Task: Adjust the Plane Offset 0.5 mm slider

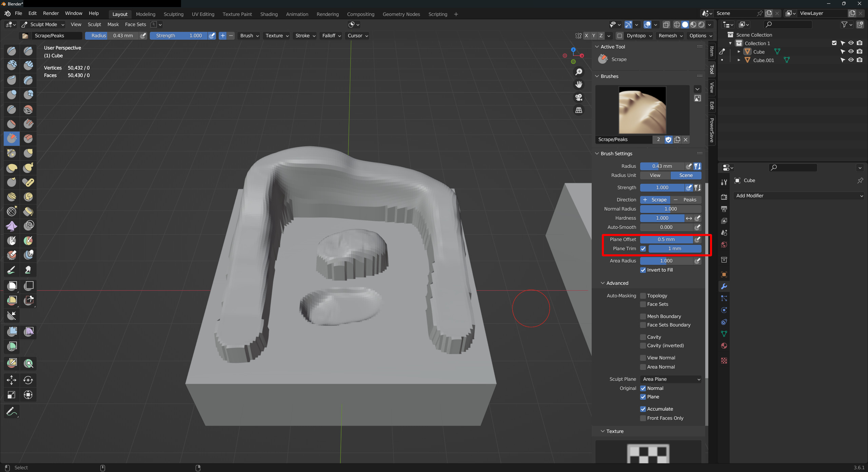Action: click(x=666, y=239)
